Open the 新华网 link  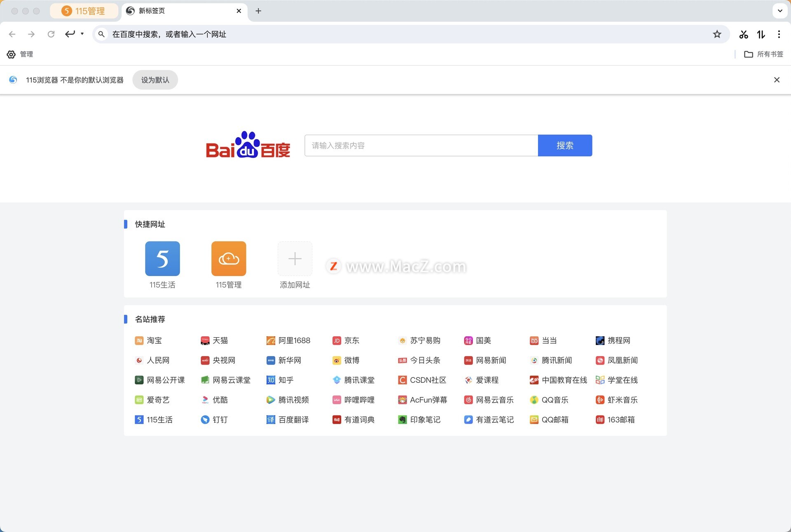[284, 360]
